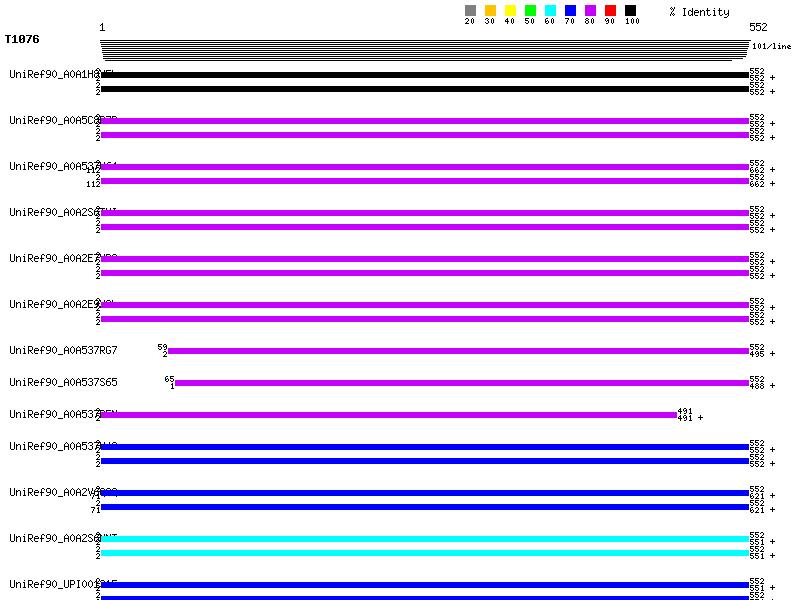Screen dimensions: 800x600
Task: Click the first cyan alignment bar
Action: coord(424,539)
